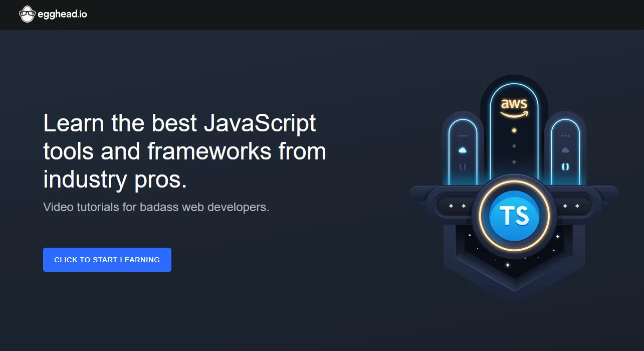Click the middle gray diamond in the center capsule
This screenshot has height=351, width=644.
[514, 146]
